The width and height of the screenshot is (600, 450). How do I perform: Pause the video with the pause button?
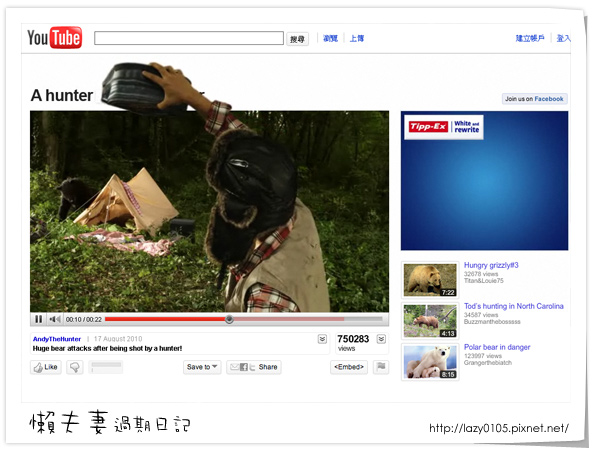pos(38,319)
